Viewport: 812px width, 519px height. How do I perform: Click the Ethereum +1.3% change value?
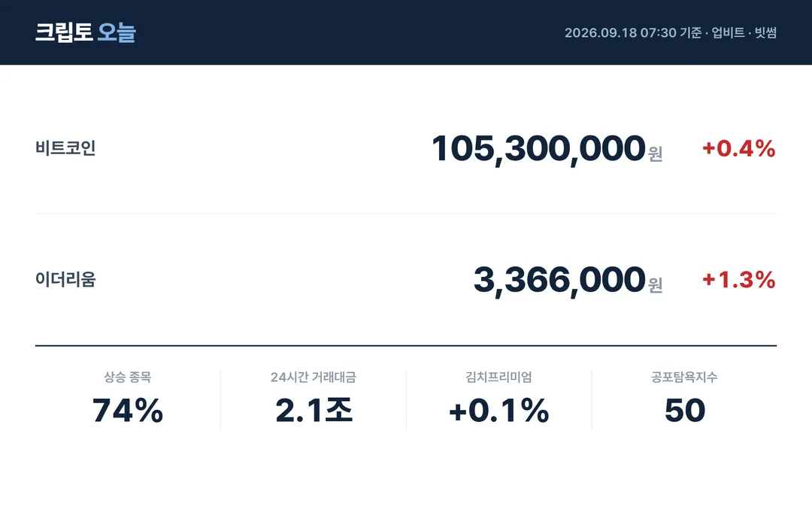739,280
